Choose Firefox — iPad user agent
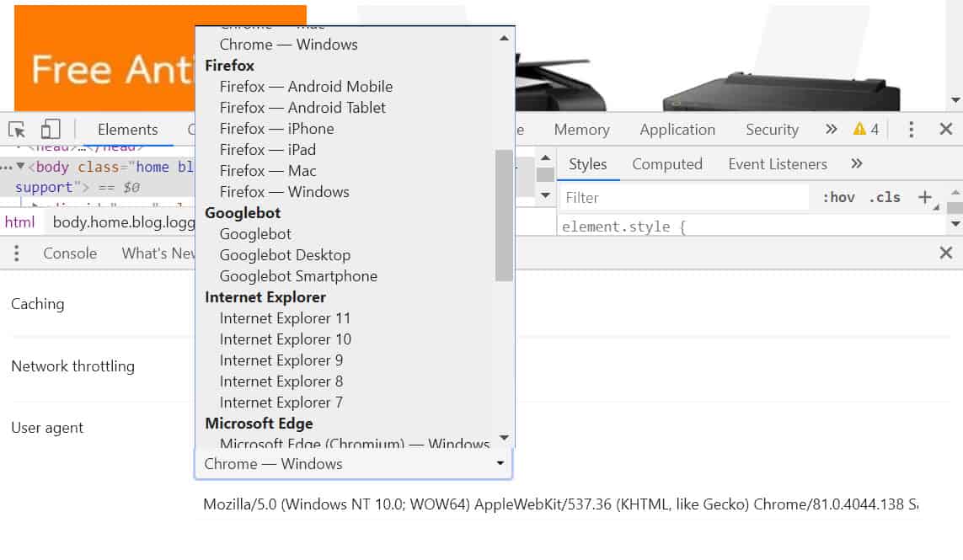Image resolution: width=963 pixels, height=560 pixels. pos(267,149)
